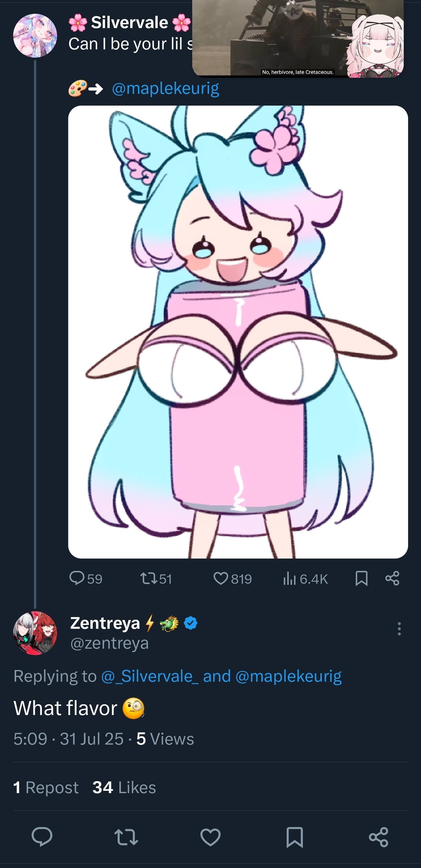Image resolution: width=421 pixels, height=868 pixels.
Task: Tap the picture-in-picture video overlay
Action: tap(298, 38)
